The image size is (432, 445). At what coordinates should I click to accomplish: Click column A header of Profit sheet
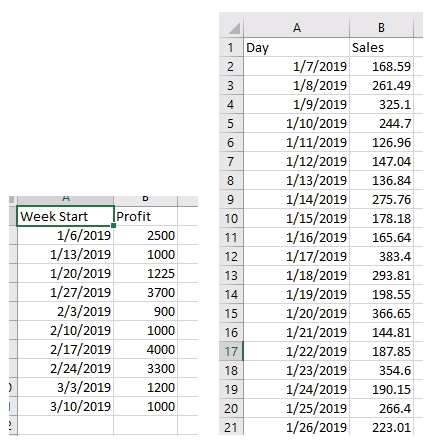point(65,200)
